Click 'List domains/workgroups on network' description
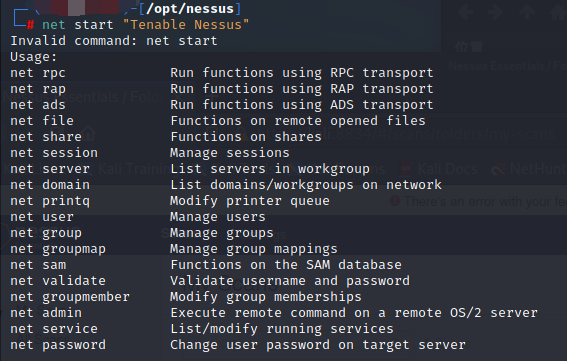The width and height of the screenshot is (567, 361). [x=306, y=185]
